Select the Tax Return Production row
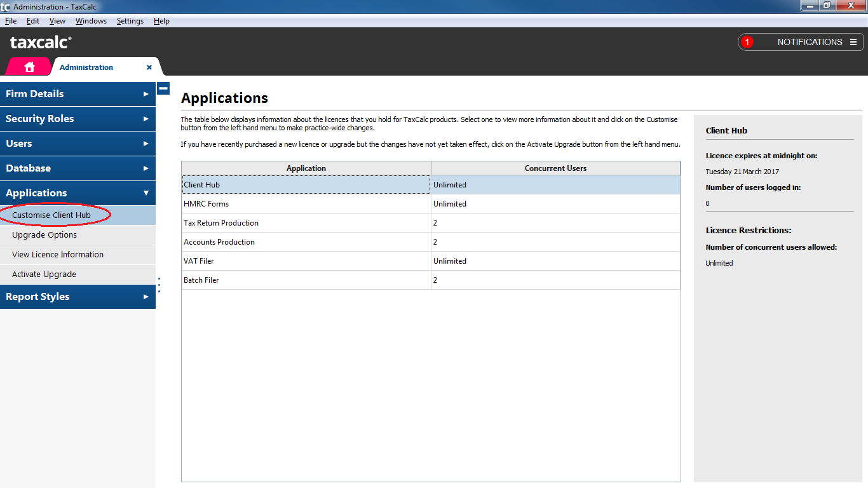This screenshot has width=868, height=488. [431, 223]
